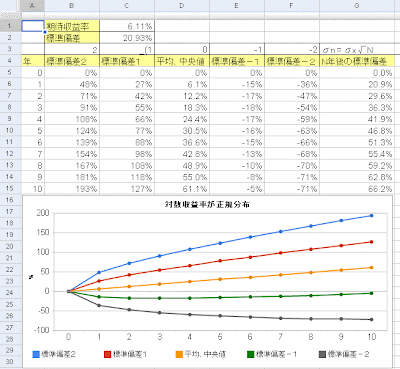
Task: Click cell B15 showing 193%
Action: [72, 188]
